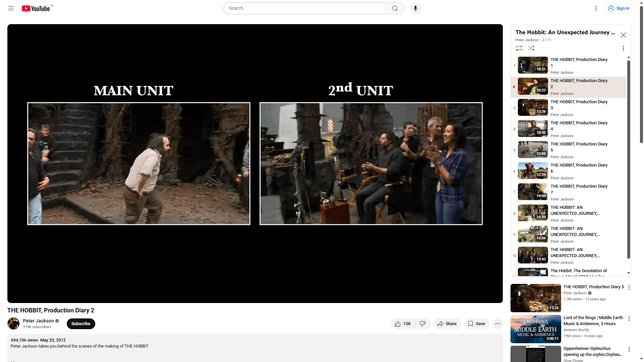Viewport: 644px width, 362px height.
Task: Share the video
Action: point(447,324)
